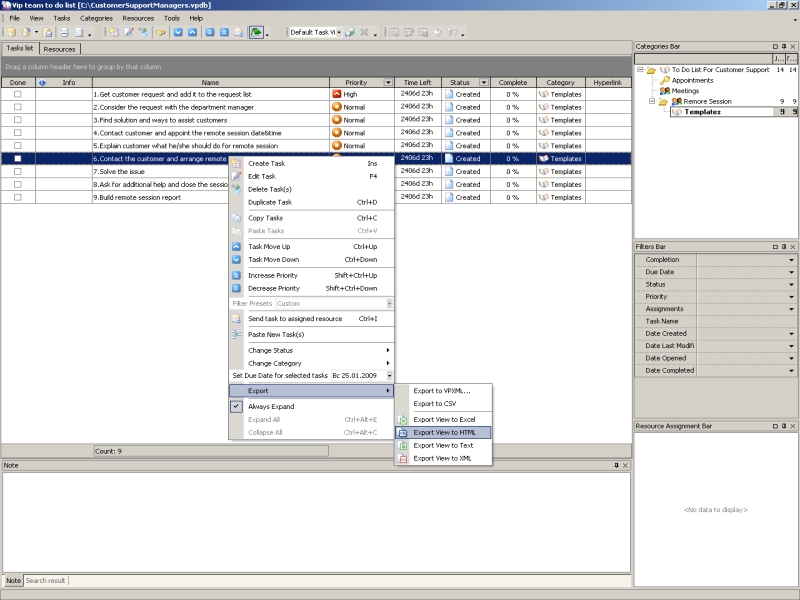This screenshot has height=600, width=800.
Task: Click the Task Move Up arrow icon
Action: point(237,246)
